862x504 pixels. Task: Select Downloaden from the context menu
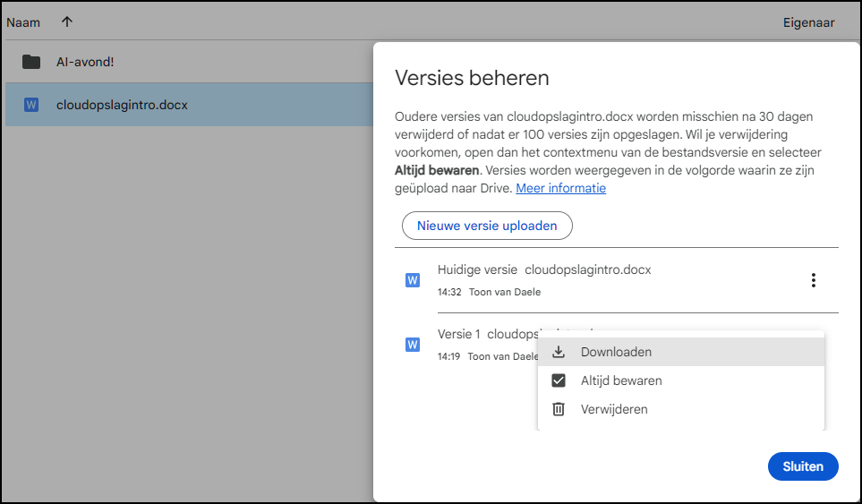(616, 352)
